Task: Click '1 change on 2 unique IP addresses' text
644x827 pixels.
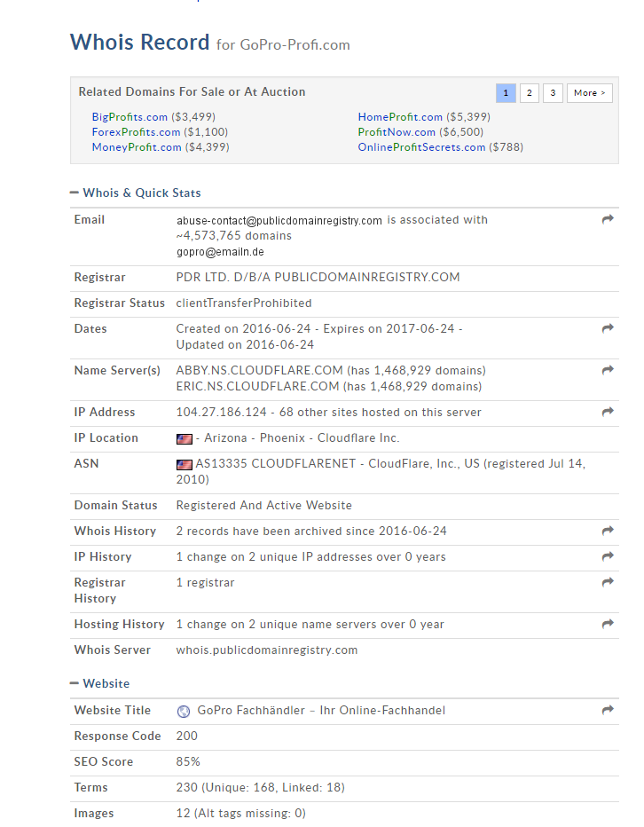Action: [288, 557]
